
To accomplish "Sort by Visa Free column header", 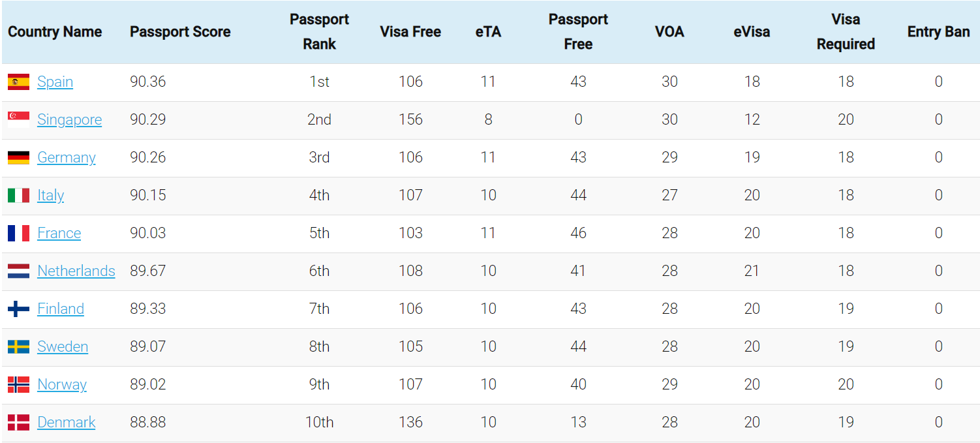I will point(410,31).
